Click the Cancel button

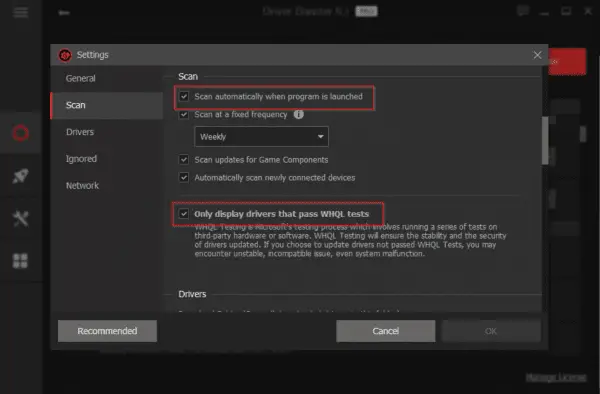[x=385, y=331]
